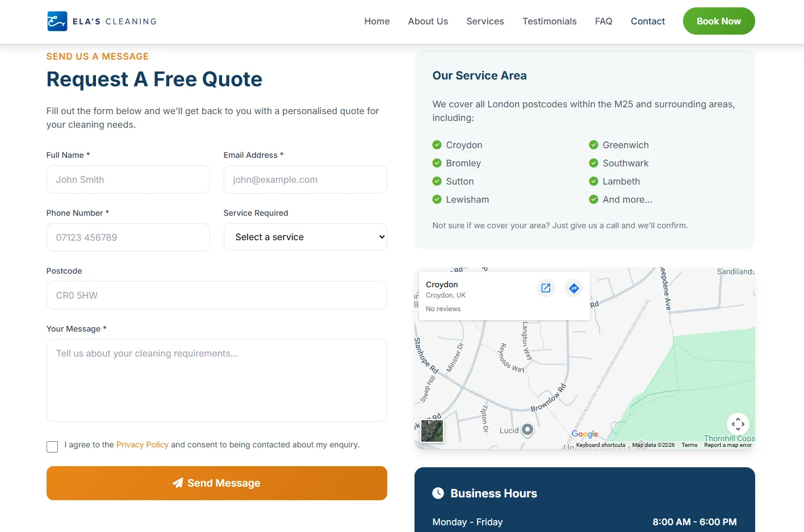Click the Book Now button
Image resolution: width=804 pixels, height=532 pixels.
point(718,21)
